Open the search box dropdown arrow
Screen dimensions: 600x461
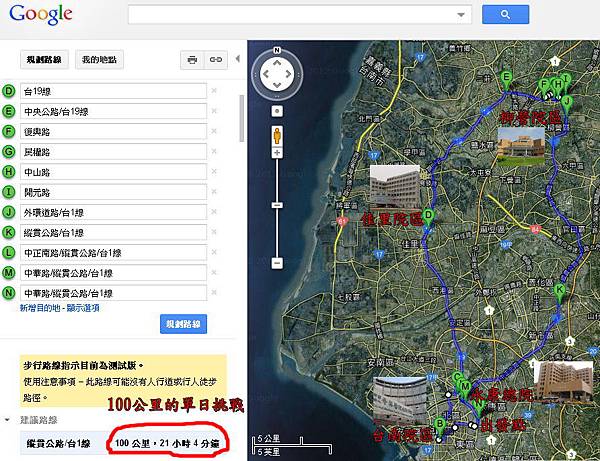click(x=461, y=15)
